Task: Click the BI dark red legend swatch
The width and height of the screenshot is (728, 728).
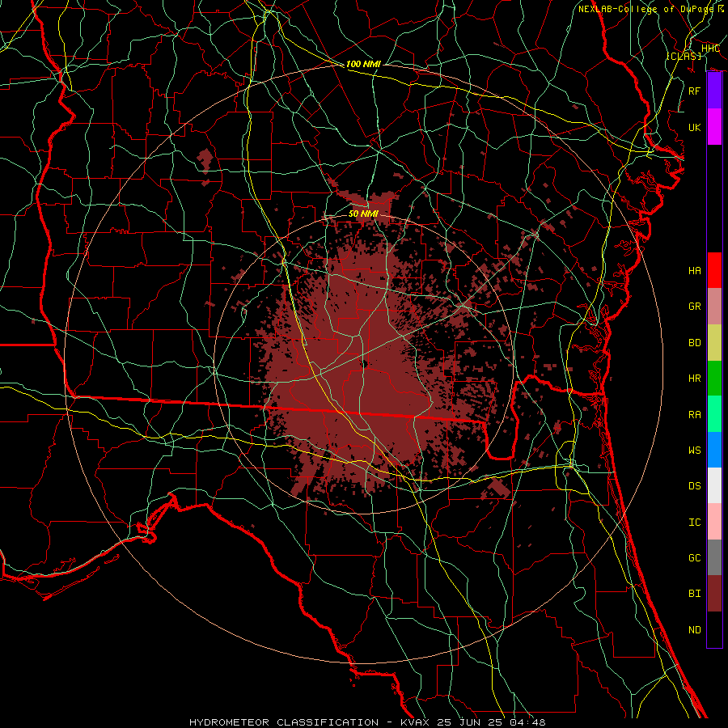Action: [x=714, y=594]
